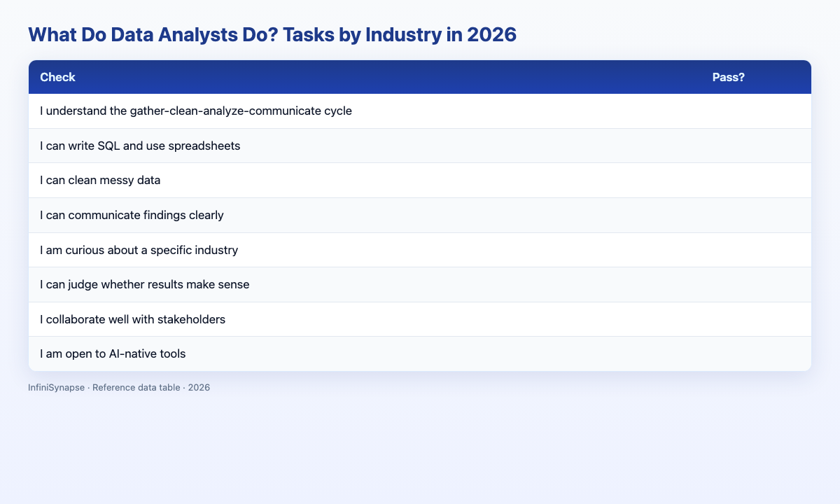
Task: Click 'I can judge whether results make sense' row
Action: coord(420,285)
